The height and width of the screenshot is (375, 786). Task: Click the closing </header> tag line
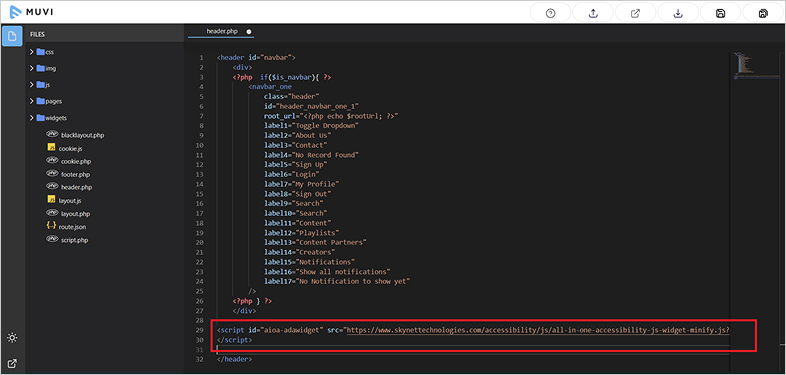pyautogui.click(x=235, y=359)
